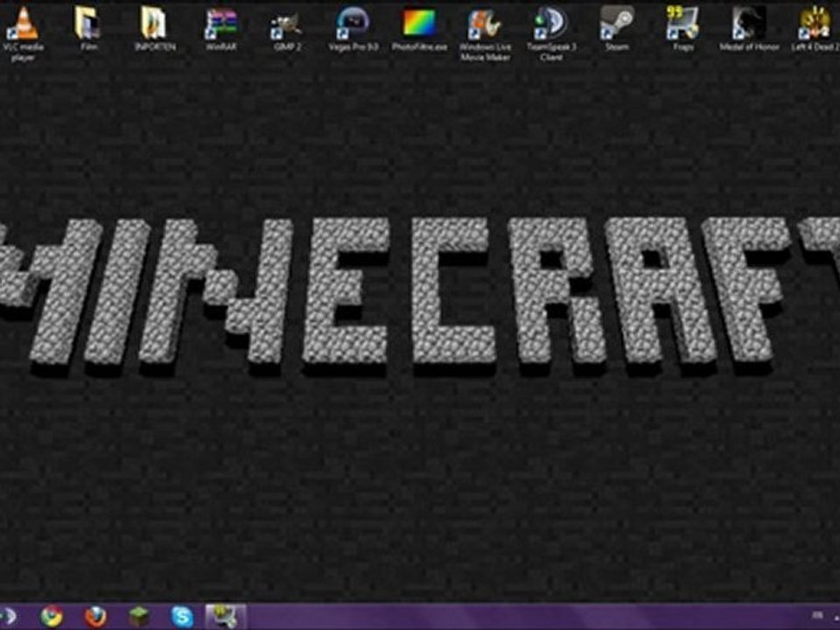Open Firefox from the taskbar

pos(95,617)
